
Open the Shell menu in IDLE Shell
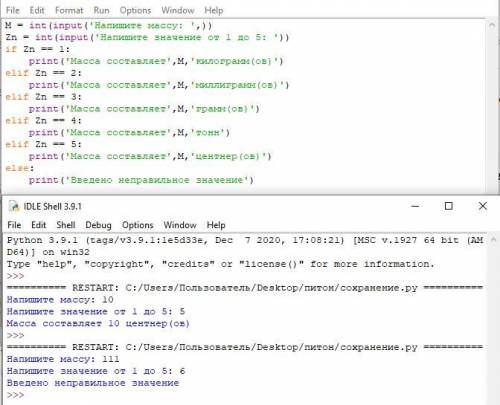66,225
